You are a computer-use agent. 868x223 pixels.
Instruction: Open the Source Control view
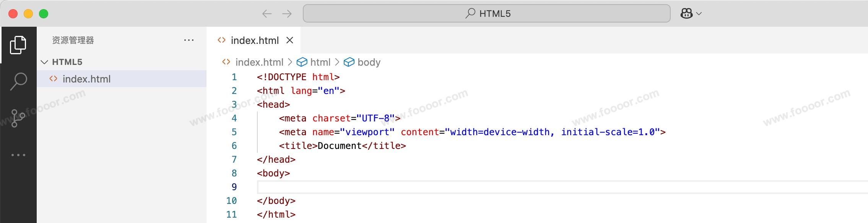click(18, 118)
